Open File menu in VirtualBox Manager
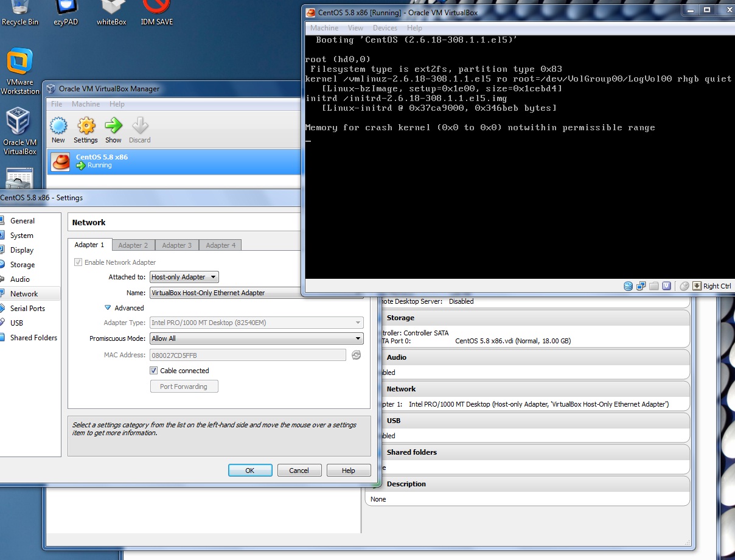The width and height of the screenshot is (735, 560). [57, 104]
